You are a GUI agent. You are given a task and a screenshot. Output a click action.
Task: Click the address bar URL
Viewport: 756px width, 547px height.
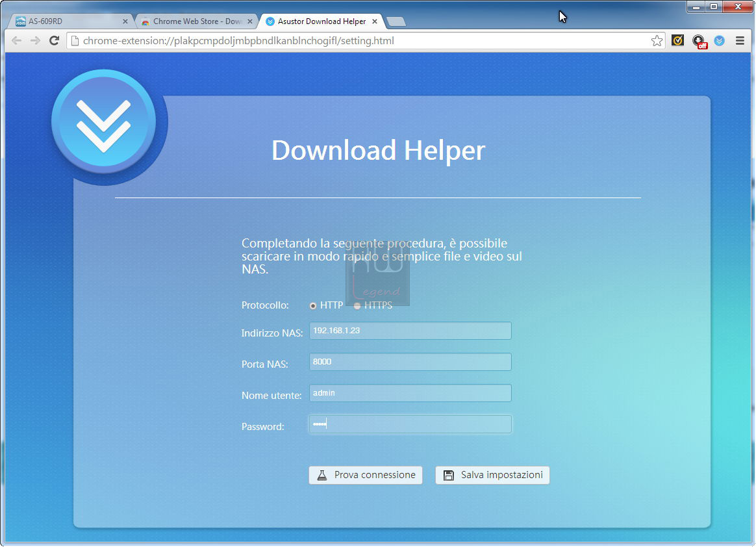(x=238, y=40)
